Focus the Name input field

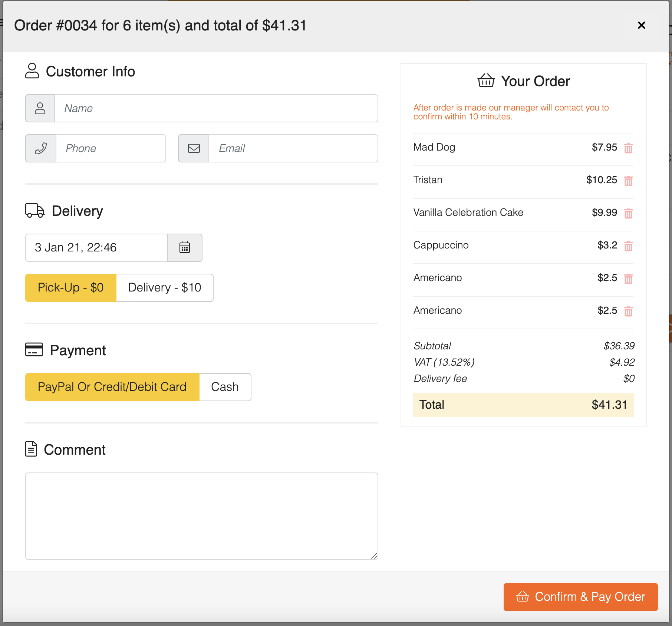(216, 108)
